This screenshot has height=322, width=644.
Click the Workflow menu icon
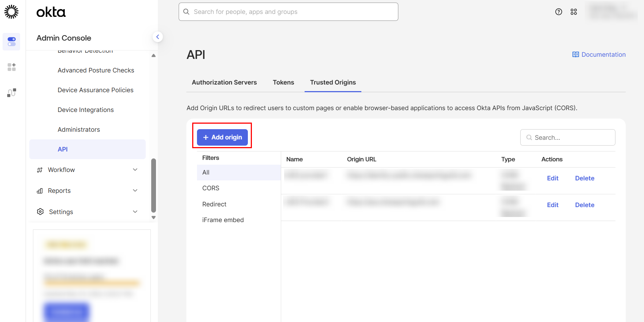point(40,170)
